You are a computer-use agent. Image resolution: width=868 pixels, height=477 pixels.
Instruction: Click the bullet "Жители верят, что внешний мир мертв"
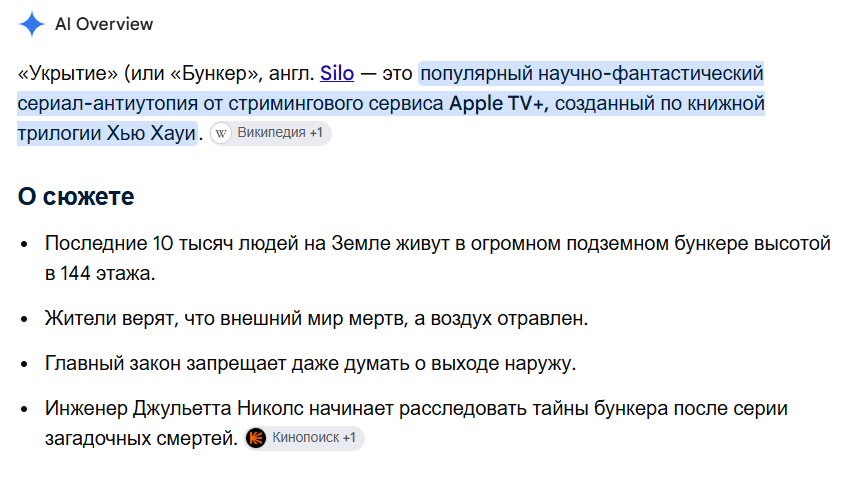pyautogui.click(x=316, y=318)
